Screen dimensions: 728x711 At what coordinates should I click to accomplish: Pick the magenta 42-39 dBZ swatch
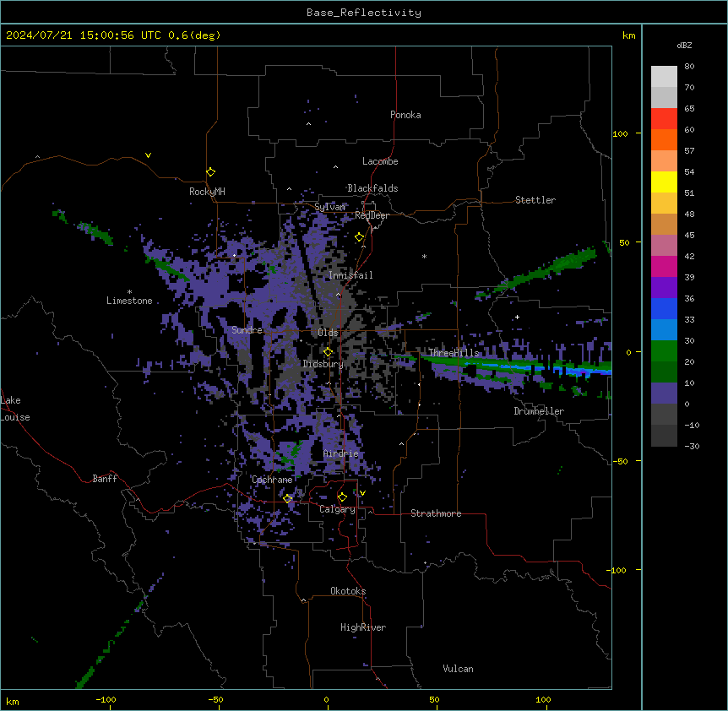pos(664,266)
